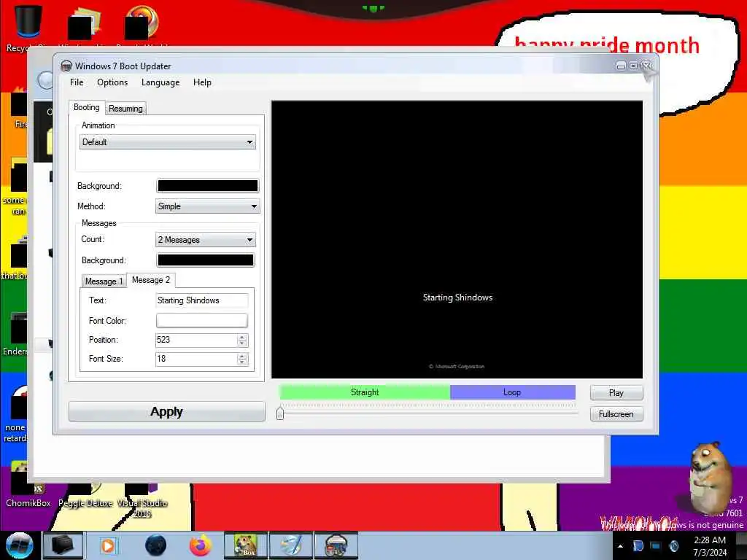Click the Text field 'Starting Shindows'
Image resolution: width=747 pixels, height=560 pixels.
[x=202, y=300]
